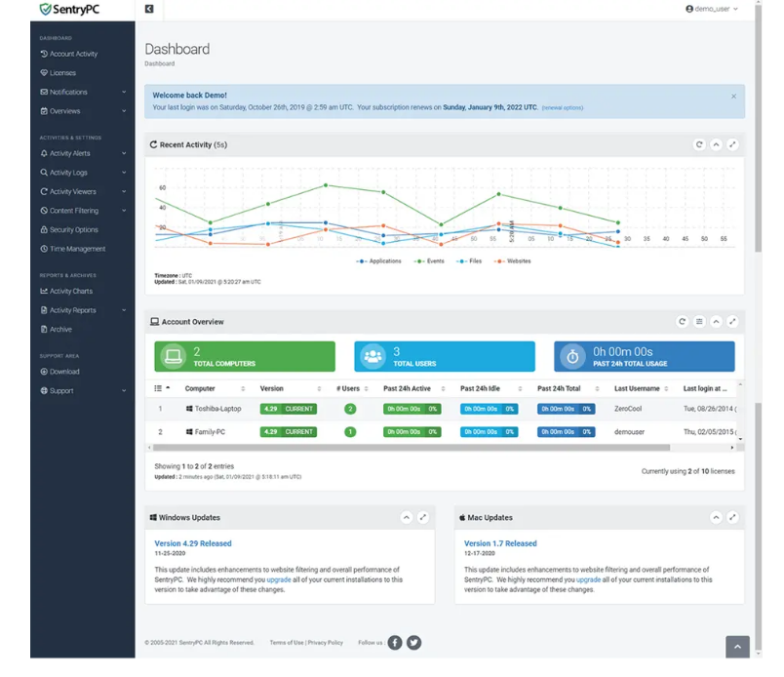
Task: Expand Recent Activity panel to fullscreen
Action: tap(732, 144)
